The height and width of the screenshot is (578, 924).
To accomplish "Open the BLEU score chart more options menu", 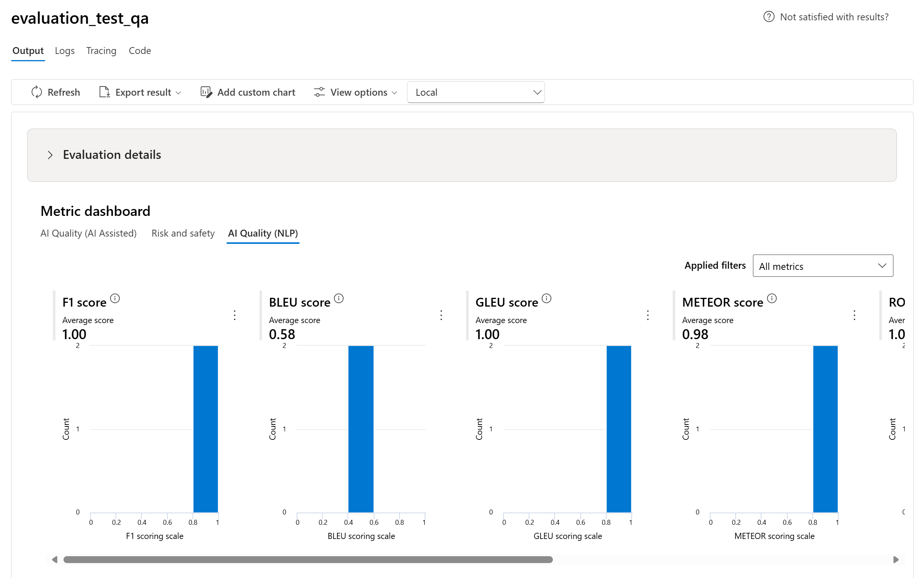I will click(x=441, y=315).
